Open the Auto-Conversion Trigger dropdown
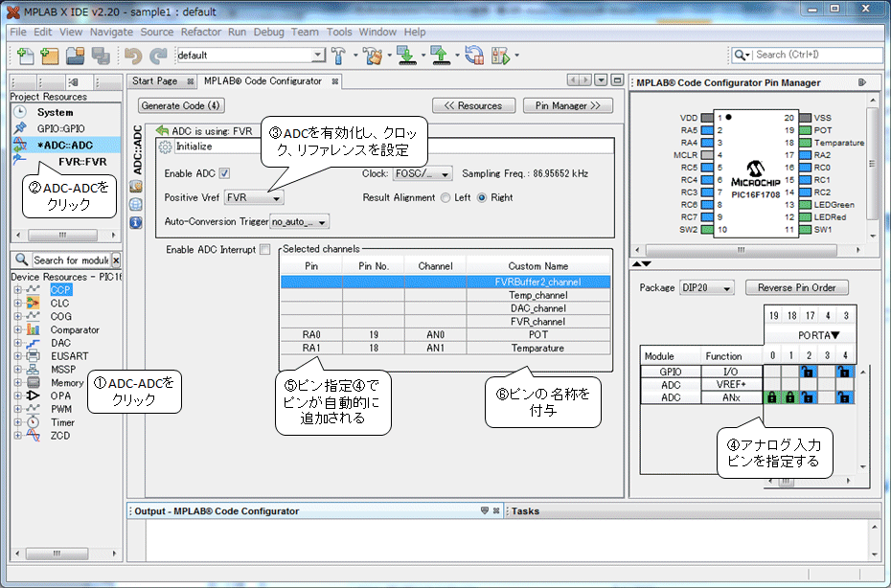This screenshot has height=588, width=891. pos(299,221)
